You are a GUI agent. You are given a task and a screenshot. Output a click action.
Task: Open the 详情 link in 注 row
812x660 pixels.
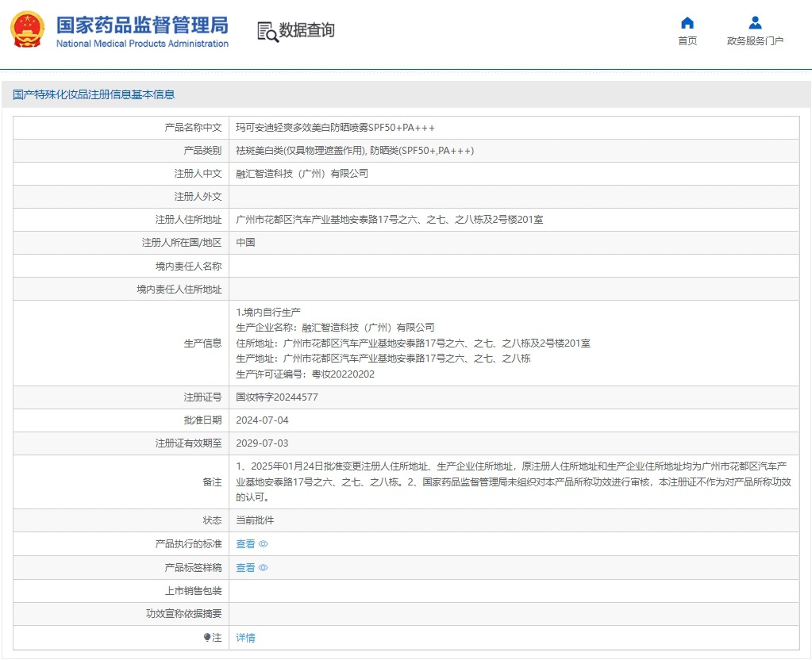pos(245,638)
